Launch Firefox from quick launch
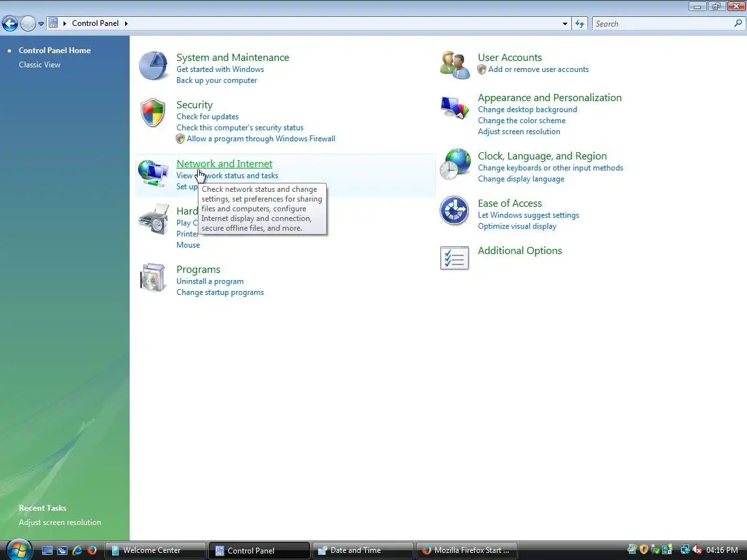Screen dimensions: 747x560 tap(92, 550)
